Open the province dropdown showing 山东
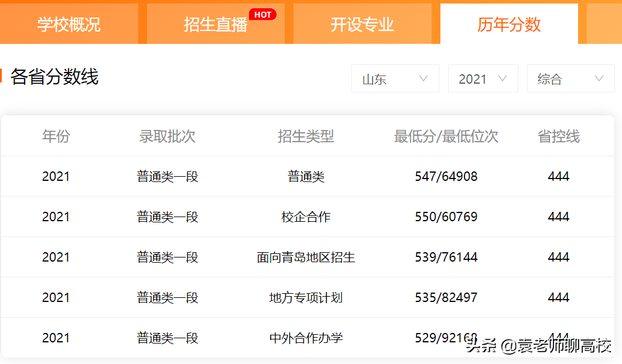622x364 pixels. 395,78
